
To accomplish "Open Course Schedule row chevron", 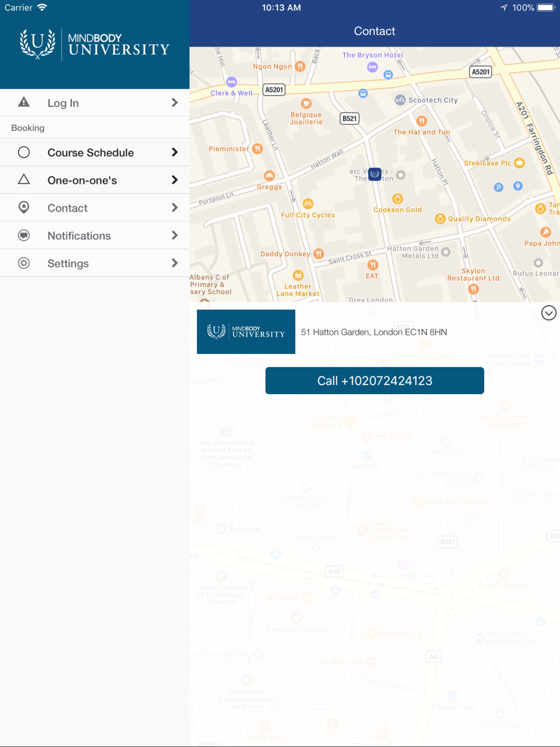I will [175, 152].
